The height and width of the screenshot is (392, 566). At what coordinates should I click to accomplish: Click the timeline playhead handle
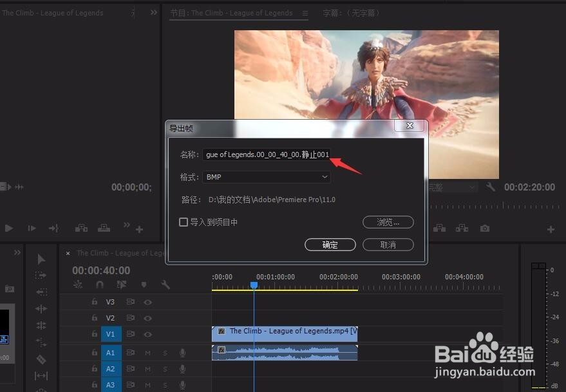coord(254,285)
